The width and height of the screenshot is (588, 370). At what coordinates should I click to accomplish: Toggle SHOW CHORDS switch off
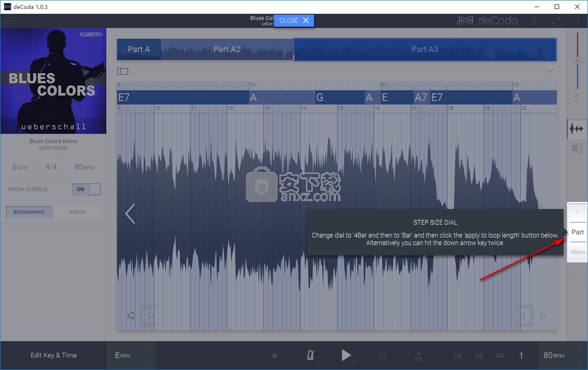pyautogui.click(x=87, y=189)
